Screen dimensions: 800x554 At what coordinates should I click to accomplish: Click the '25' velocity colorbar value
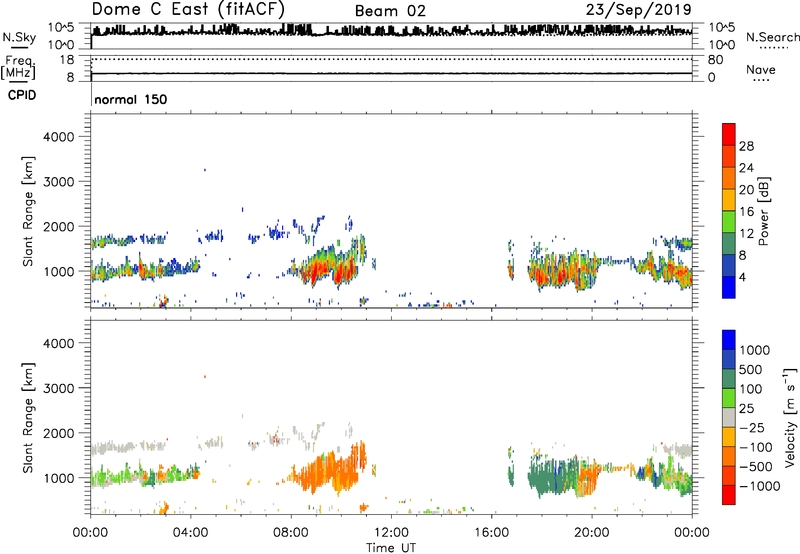(x=747, y=409)
